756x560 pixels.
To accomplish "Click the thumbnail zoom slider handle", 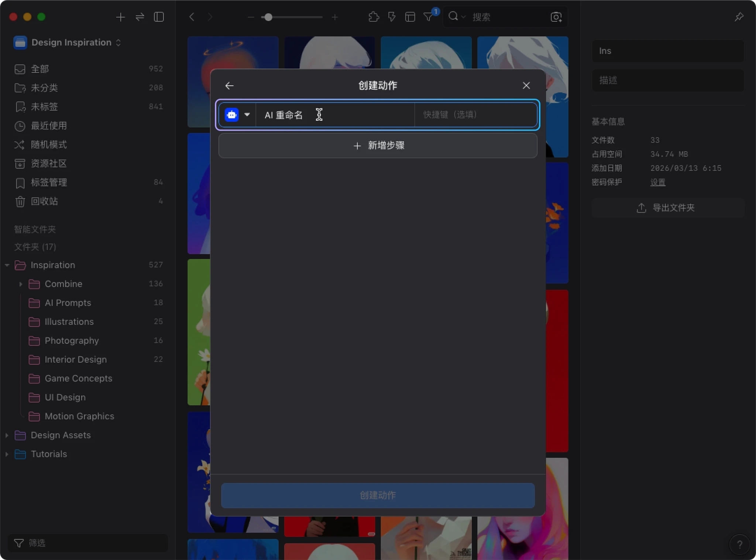I will pyautogui.click(x=268, y=17).
